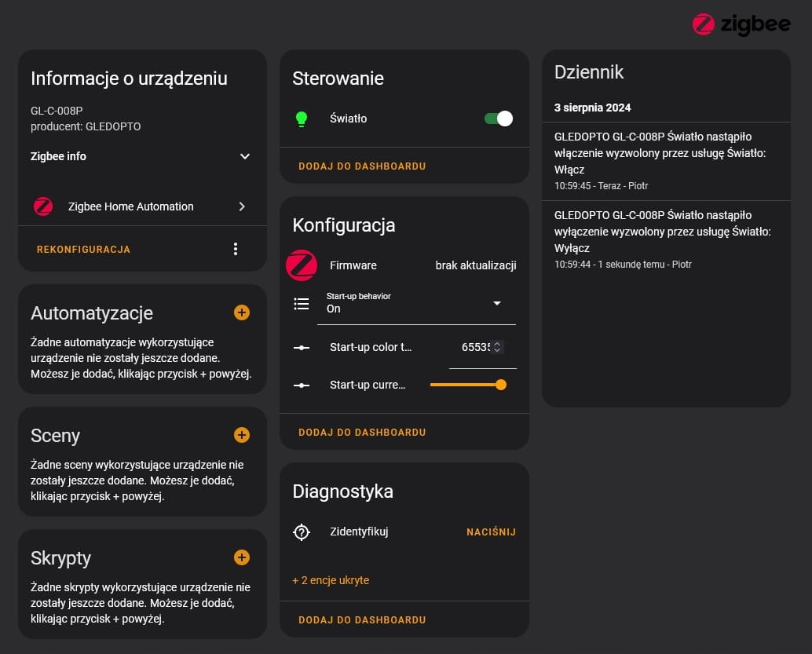Viewport: 812px width, 654px height.
Task: Open the three-dot overflow menu near Rekonfiguracja
Action: pos(235,248)
